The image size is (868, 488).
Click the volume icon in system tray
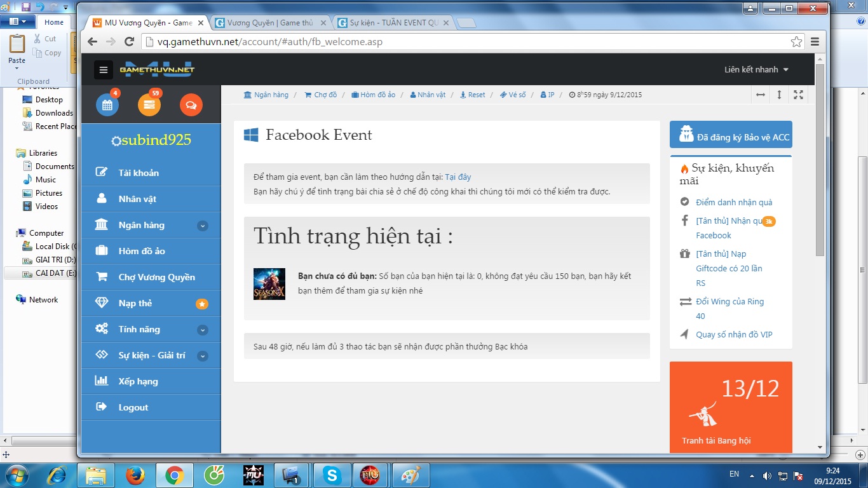point(767,475)
